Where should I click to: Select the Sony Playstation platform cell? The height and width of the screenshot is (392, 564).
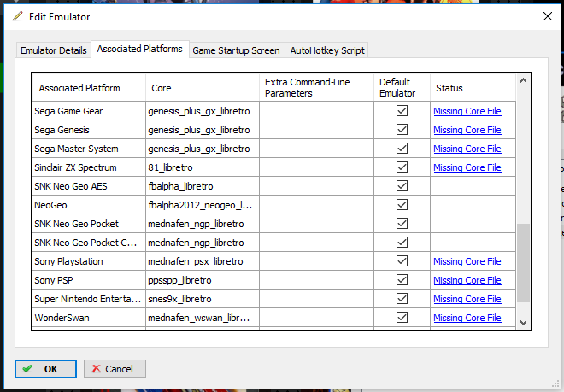tap(89, 260)
